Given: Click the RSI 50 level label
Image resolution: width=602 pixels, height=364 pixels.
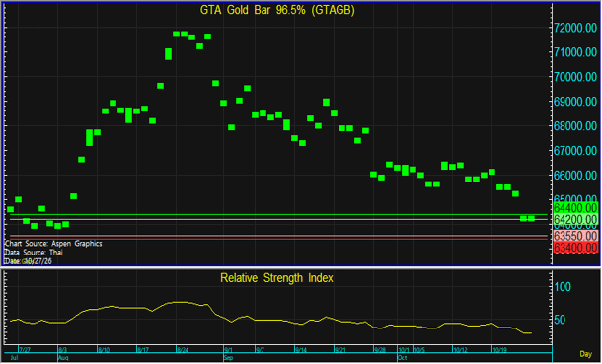Looking at the screenshot, I should pyautogui.click(x=560, y=320).
